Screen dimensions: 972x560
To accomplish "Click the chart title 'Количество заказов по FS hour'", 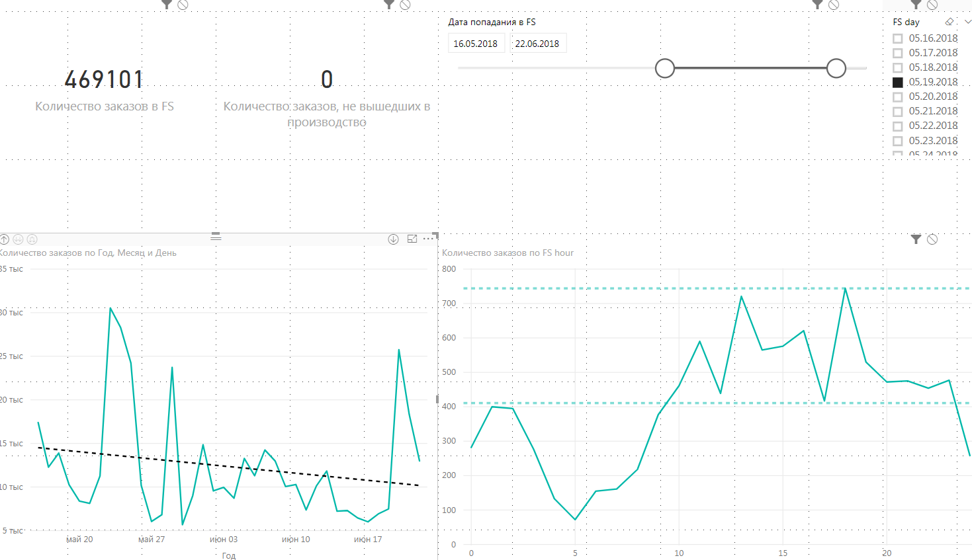I will (x=508, y=253).
